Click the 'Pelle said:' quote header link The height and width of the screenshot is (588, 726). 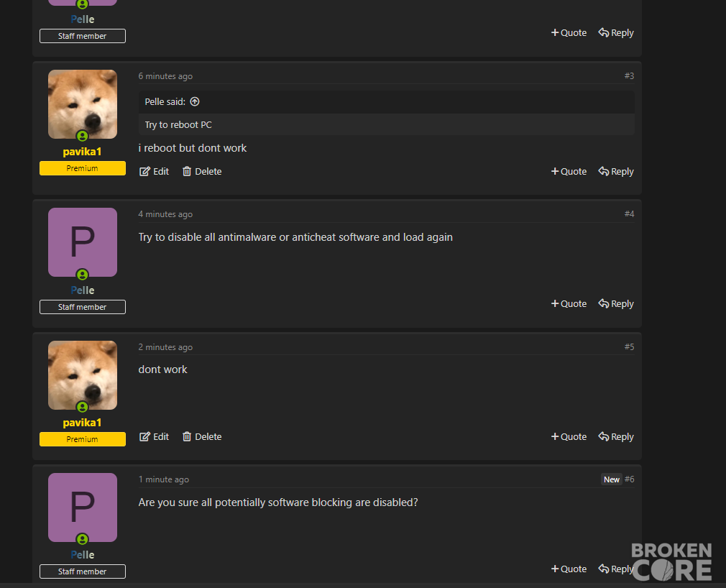point(165,101)
